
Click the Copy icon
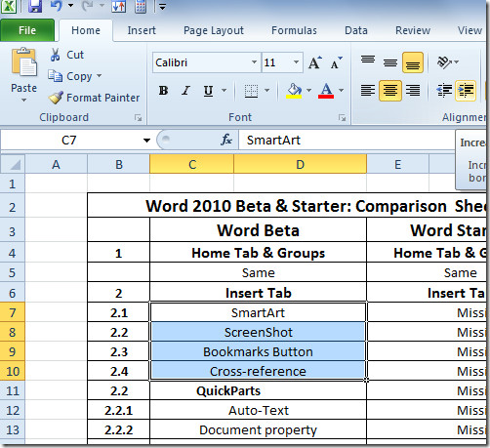coord(55,76)
